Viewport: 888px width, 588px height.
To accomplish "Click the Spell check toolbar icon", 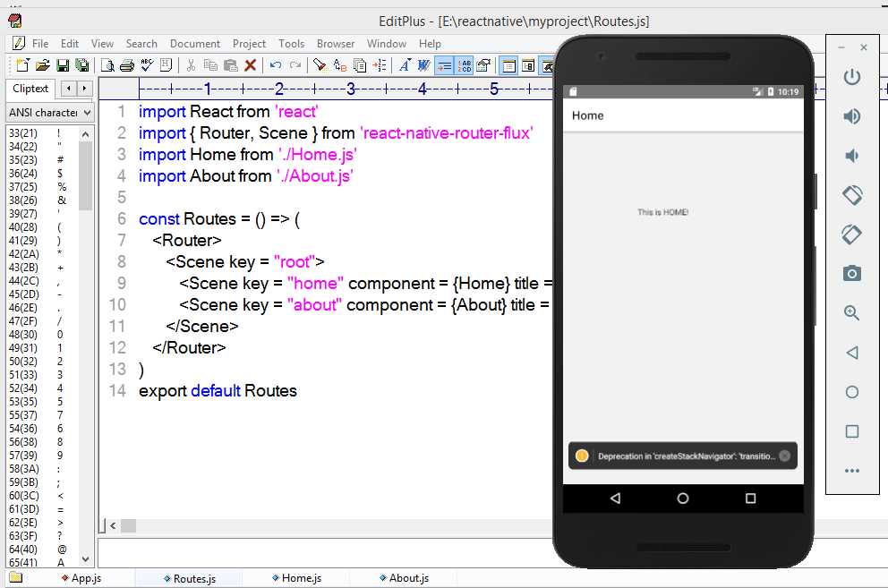I will tap(146, 65).
